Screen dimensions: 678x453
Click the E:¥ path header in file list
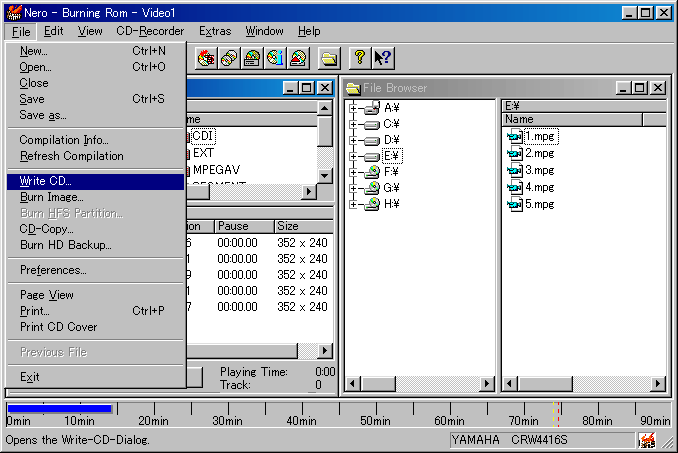(584, 106)
